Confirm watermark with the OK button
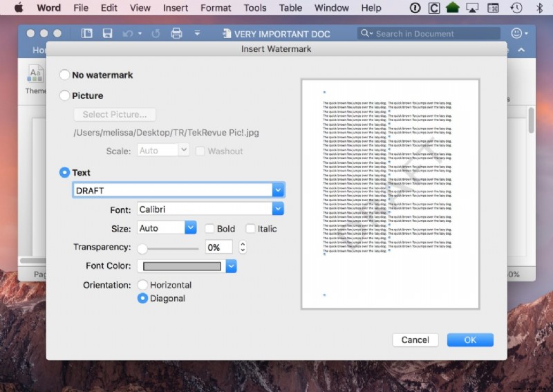 (x=470, y=339)
